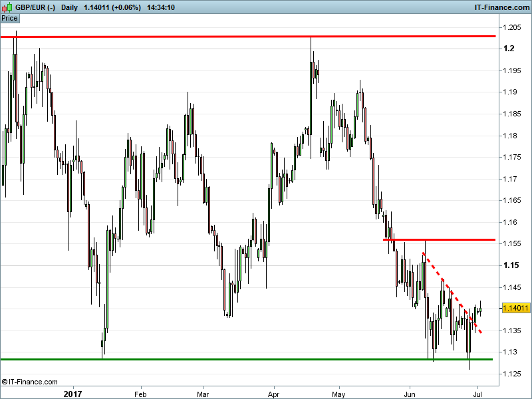Viewport: 532px width, 399px height.
Task: Click the 1.155 price axis label
Action: point(511,243)
